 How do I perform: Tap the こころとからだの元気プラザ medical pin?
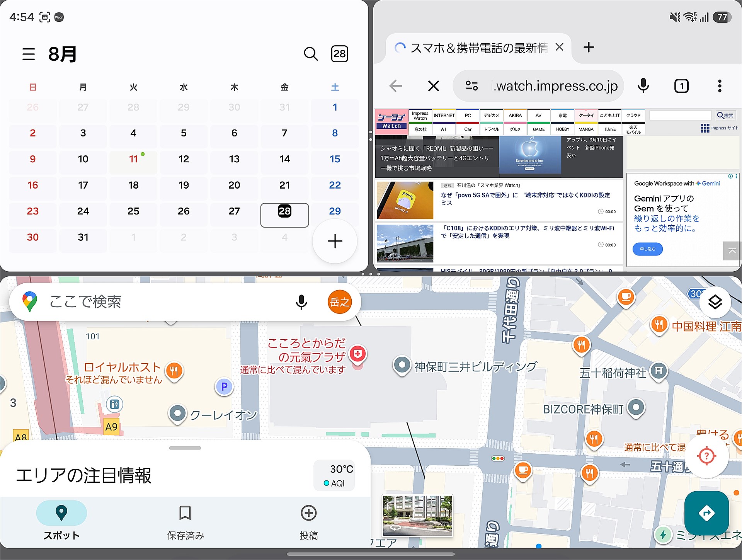[358, 354]
